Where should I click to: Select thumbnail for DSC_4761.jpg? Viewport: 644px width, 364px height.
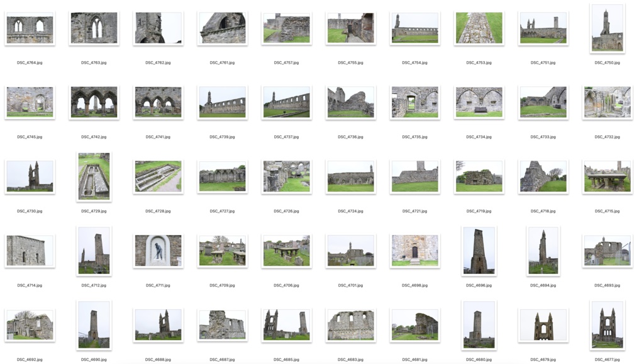click(x=222, y=28)
